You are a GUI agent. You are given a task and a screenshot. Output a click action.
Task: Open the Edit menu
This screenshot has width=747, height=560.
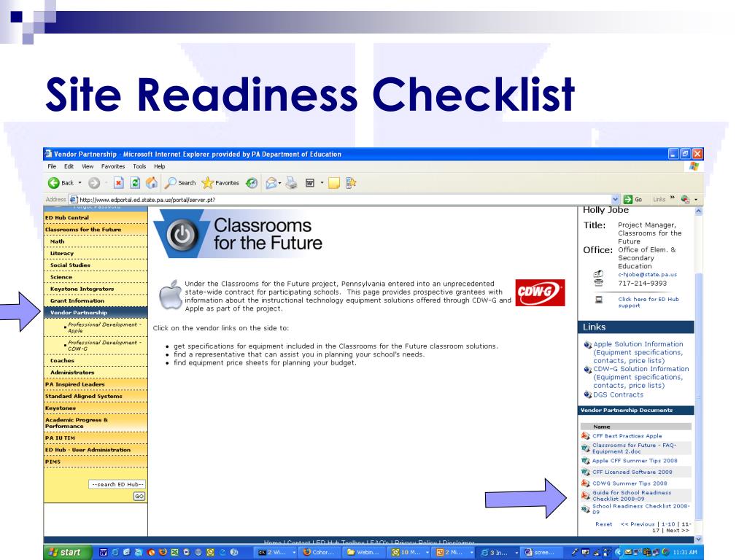tap(69, 166)
